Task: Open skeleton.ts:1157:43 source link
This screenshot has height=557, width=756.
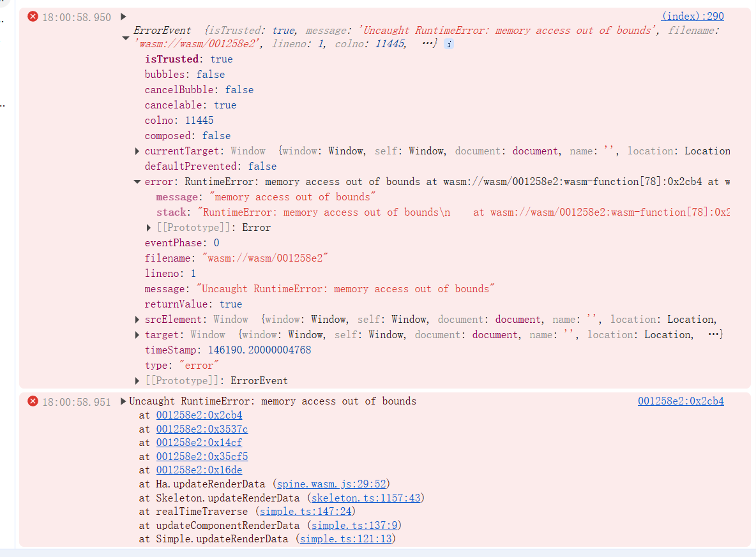Action: click(366, 498)
